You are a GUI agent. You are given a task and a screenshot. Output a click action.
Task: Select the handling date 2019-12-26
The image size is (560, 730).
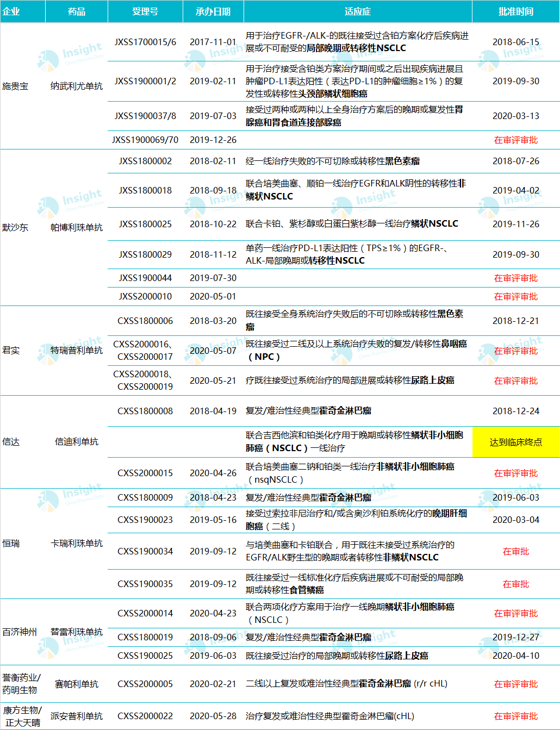213,140
